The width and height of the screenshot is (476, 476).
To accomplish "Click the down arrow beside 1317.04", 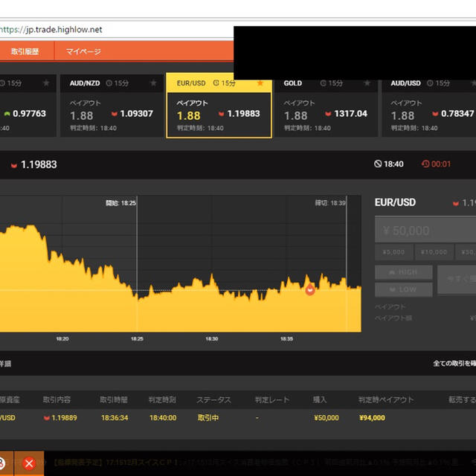I will pyautogui.click(x=328, y=114).
